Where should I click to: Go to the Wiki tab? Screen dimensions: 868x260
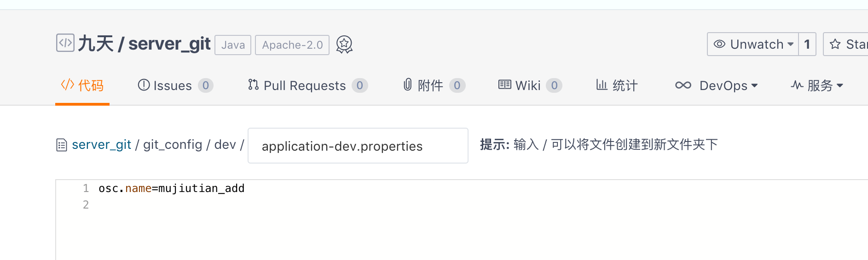[x=527, y=85]
